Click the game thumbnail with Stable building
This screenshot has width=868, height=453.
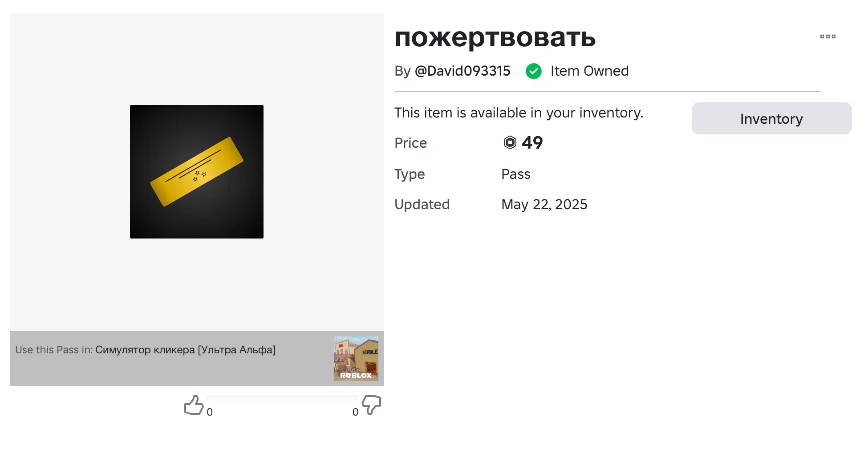356,359
